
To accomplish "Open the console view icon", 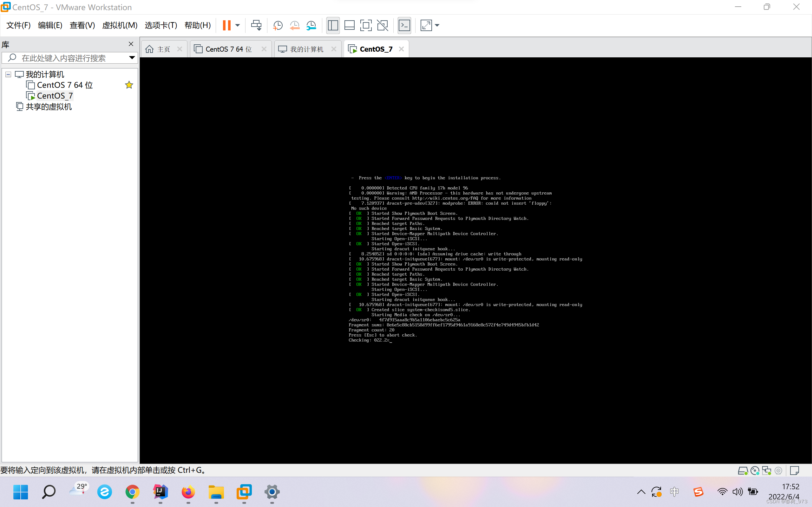I will click(404, 25).
